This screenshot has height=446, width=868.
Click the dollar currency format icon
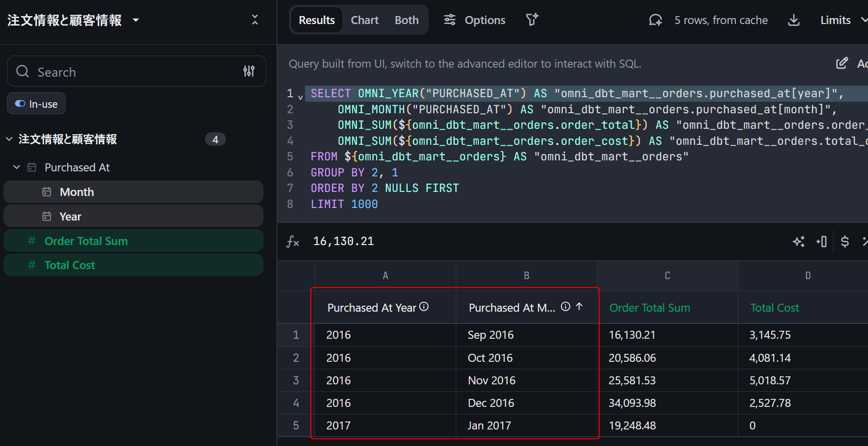[844, 242]
